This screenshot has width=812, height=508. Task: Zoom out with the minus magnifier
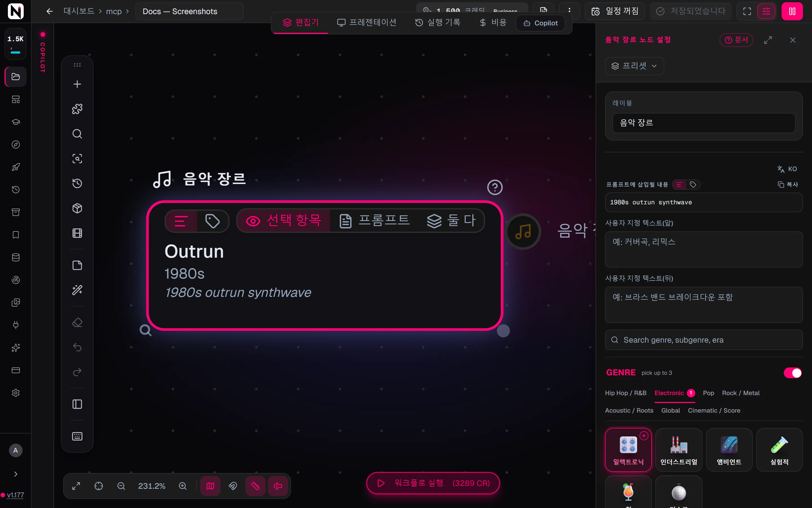[121, 486]
